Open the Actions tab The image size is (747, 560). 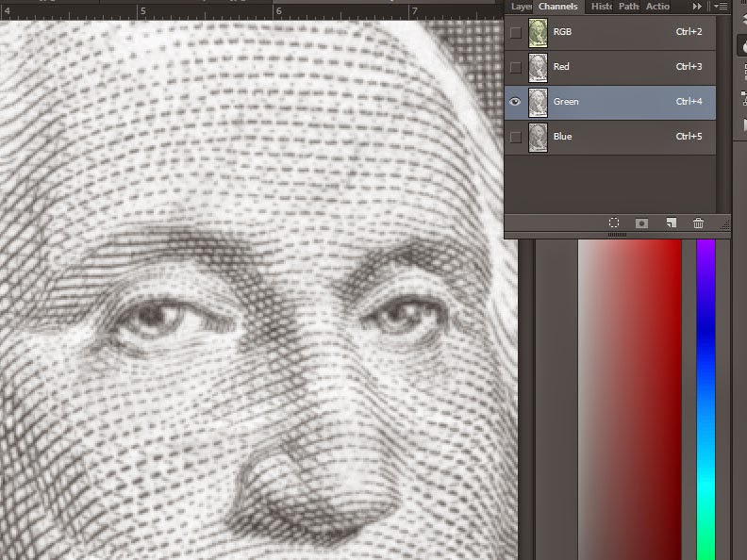[x=657, y=7]
